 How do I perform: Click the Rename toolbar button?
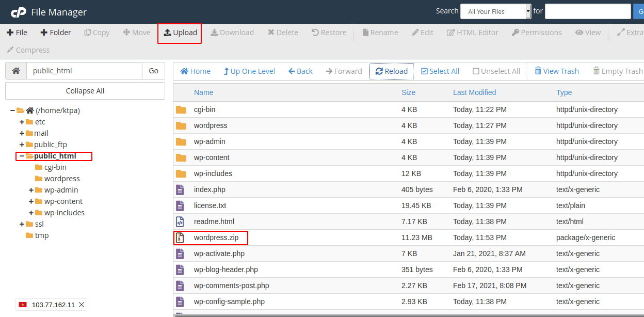point(380,33)
